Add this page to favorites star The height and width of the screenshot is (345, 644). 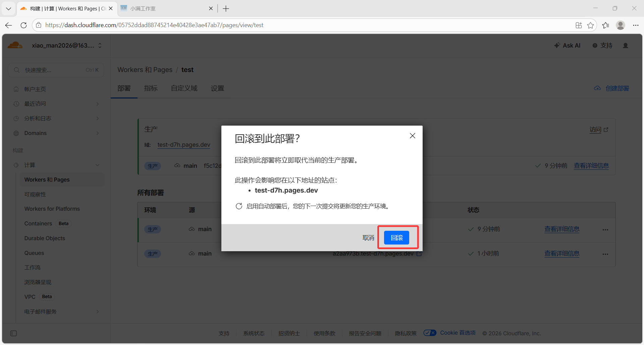[590, 25]
